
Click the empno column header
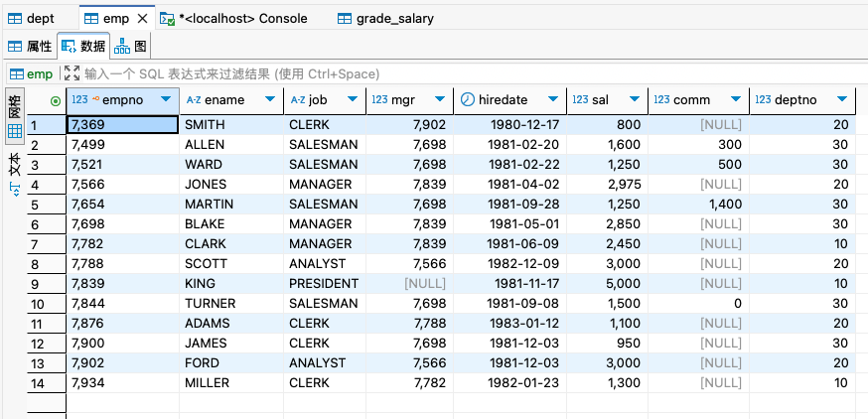[x=122, y=100]
